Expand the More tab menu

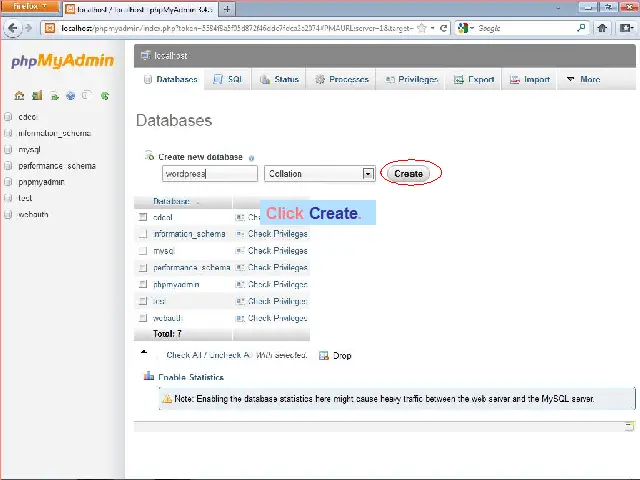click(x=584, y=79)
